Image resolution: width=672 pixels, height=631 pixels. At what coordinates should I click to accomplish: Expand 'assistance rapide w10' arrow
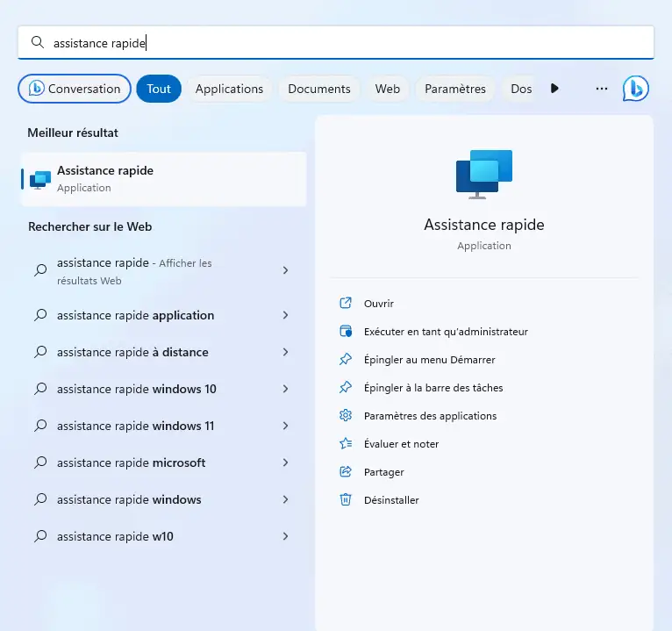285,536
